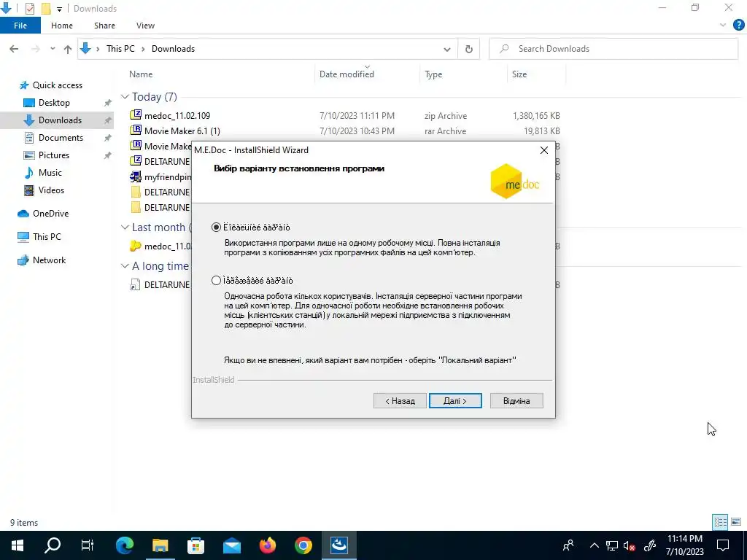Show hidden tray icons
The height and width of the screenshot is (560, 747).
594,545
